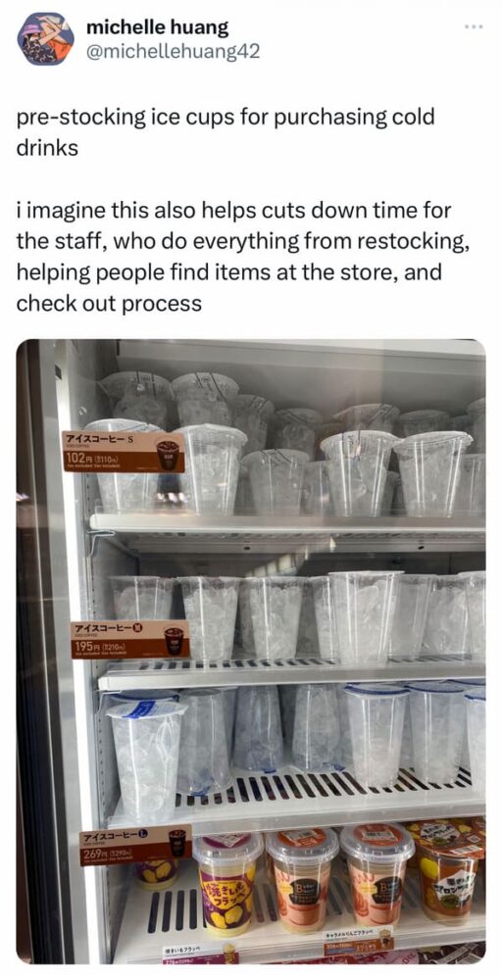This screenshot has width=502, height=980.
Task: Click the ice cup with blue printed lid
Action: tap(146, 758)
